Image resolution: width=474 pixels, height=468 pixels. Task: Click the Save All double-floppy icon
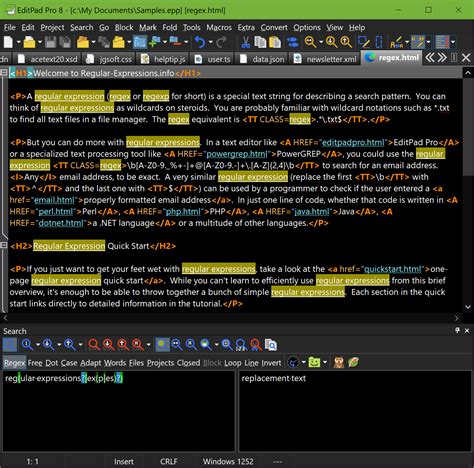[65, 42]
